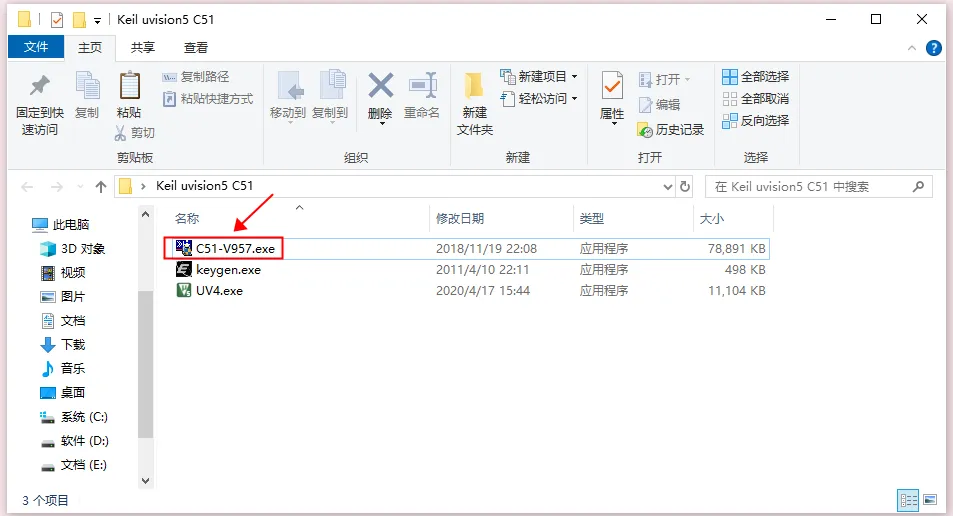
Task: Open 3D Objects (3D 对象)
Action: (x=72, y=249)
